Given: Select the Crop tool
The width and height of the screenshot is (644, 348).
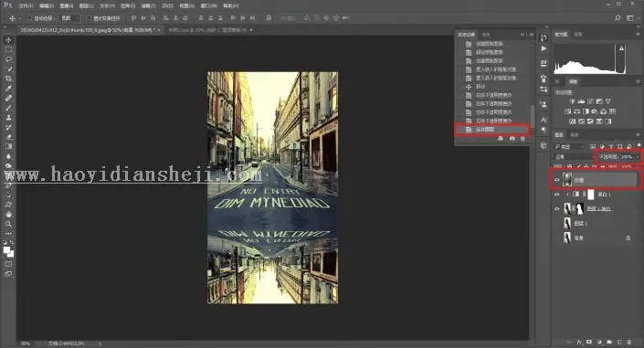Looking at the screenshot, I should 8,79.
